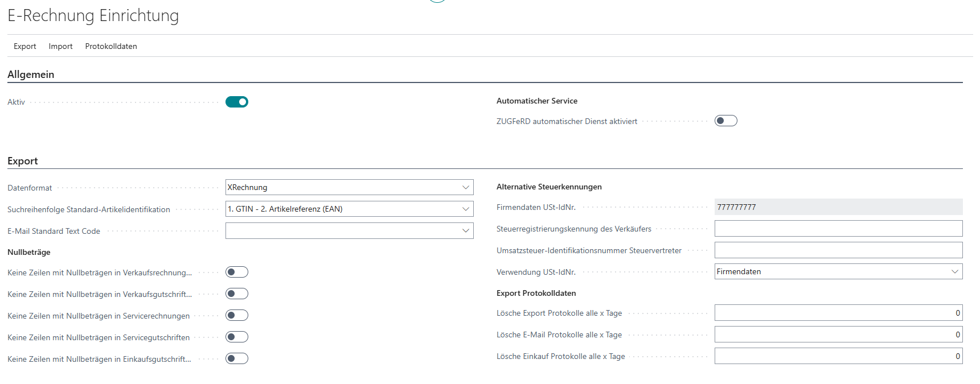Open the Protokolldaten menu

click(111, 46)
